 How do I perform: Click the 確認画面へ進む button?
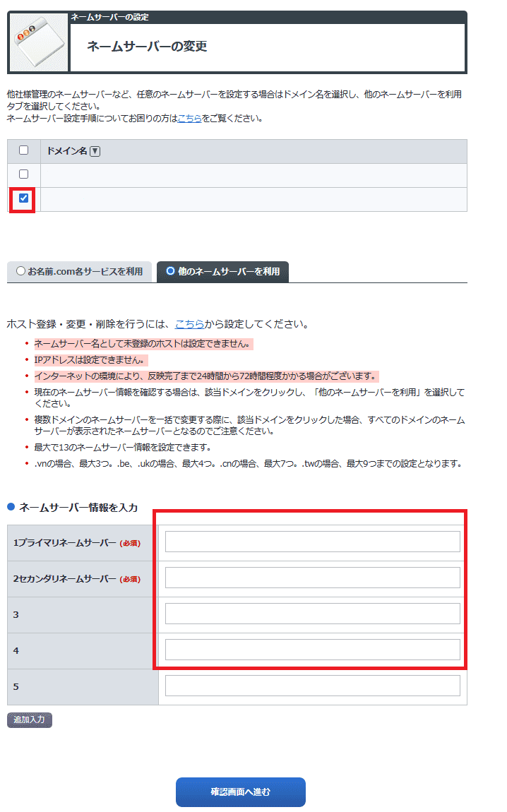click(x=241, y=792)
